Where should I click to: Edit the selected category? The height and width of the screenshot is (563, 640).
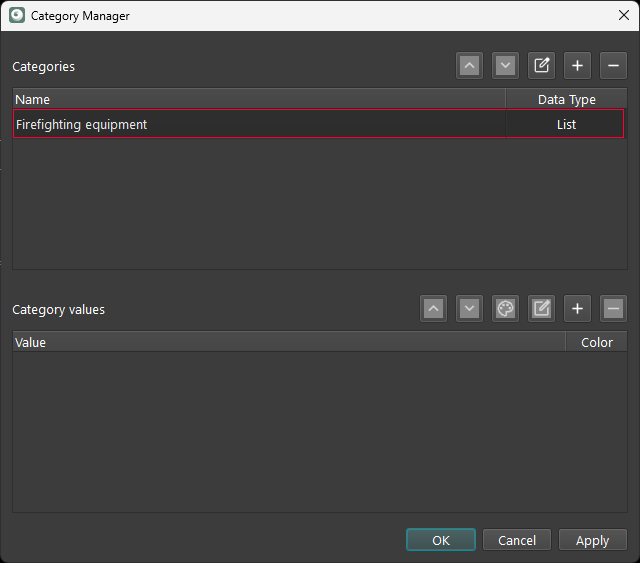[x=541, y=66]
